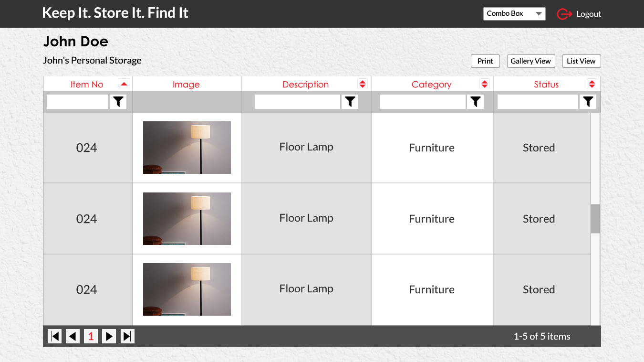
Task: Switch to Gallery View
Action: (x=530, y=61)
